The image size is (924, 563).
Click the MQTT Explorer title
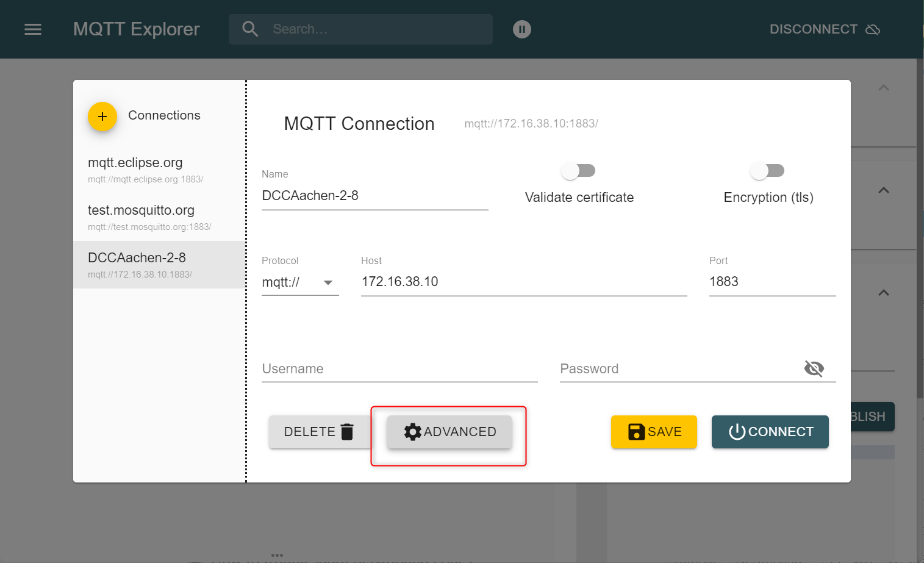(x=137, y=29)
